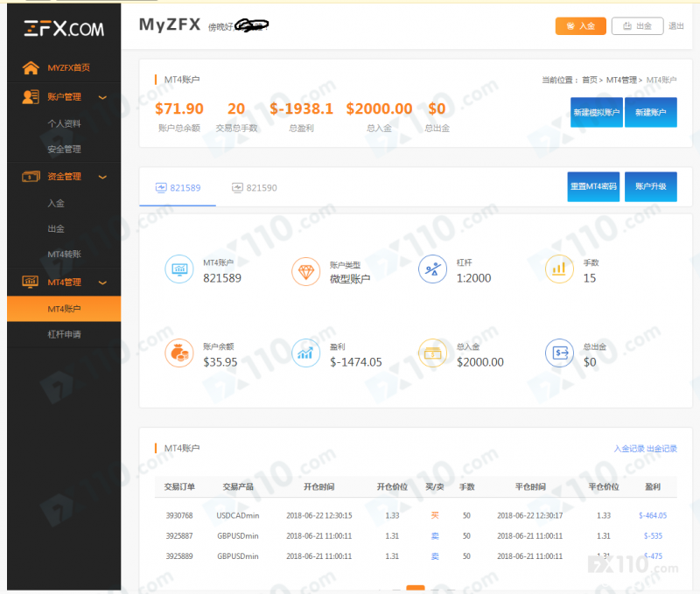Screen dimensions: 700x594
Task: Click the MT4管理 monitor icon in sidebar
Action: tap(31, 282)
